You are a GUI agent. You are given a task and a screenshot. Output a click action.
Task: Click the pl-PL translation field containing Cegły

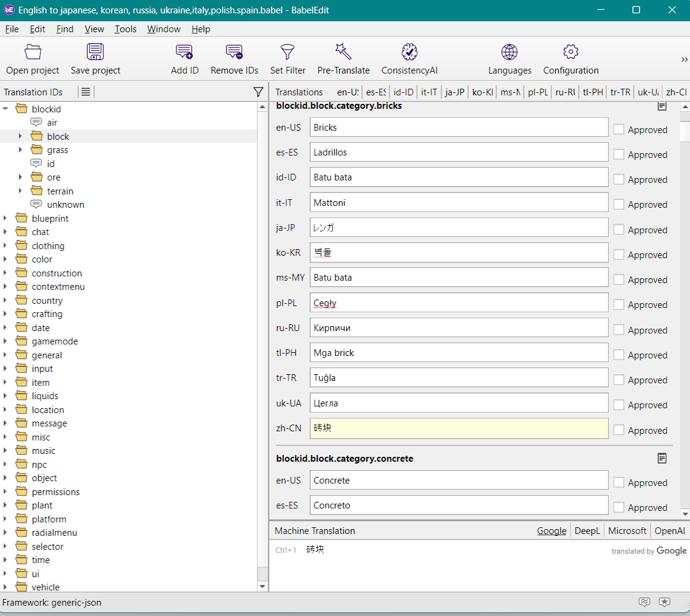[459, 303]
